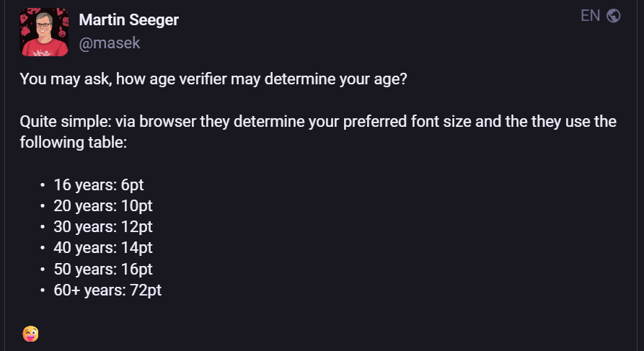Screen dimensions: 644x351
Task: Click the bullet before '16 years'
Action: coord(43,185)
